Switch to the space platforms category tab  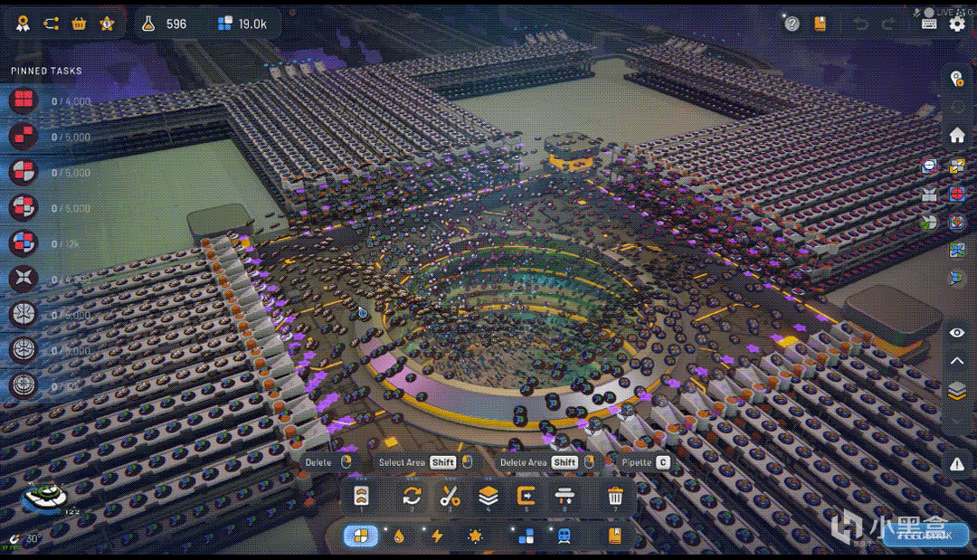pos(526,536)
